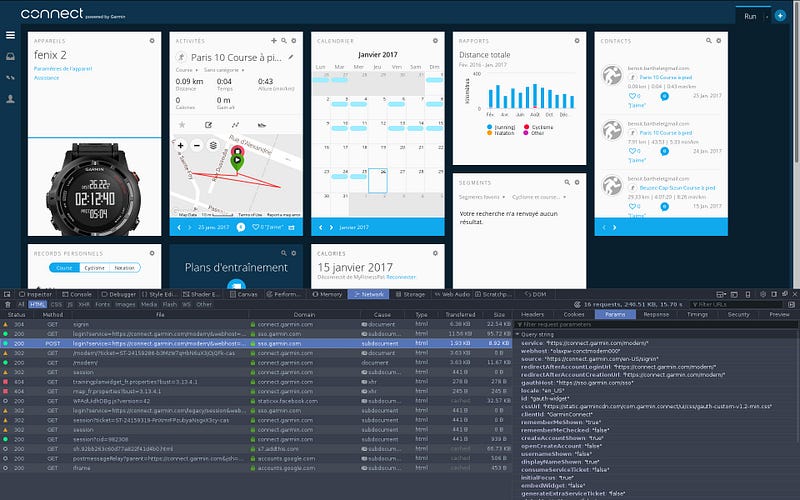The image size is (800, 500).
Task: Open the course chart icon in Activités widget
Action: pos(235,124)
